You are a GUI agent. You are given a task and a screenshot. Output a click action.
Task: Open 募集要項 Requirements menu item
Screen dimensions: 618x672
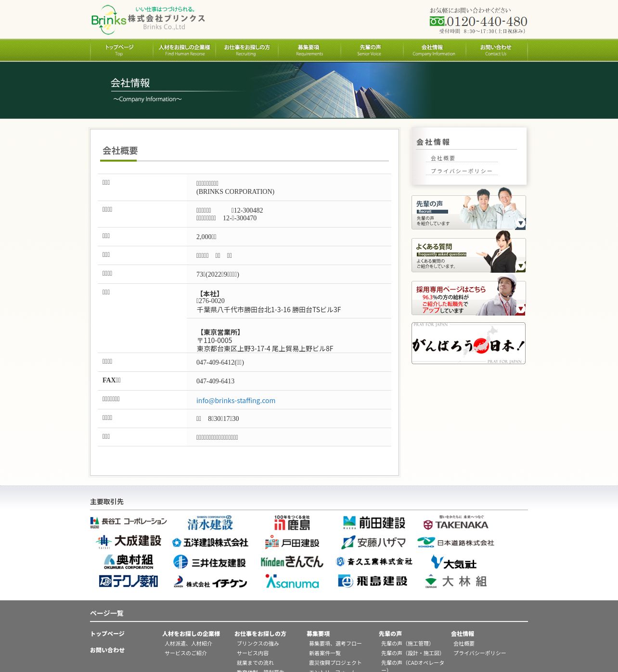tap(309, 50)
